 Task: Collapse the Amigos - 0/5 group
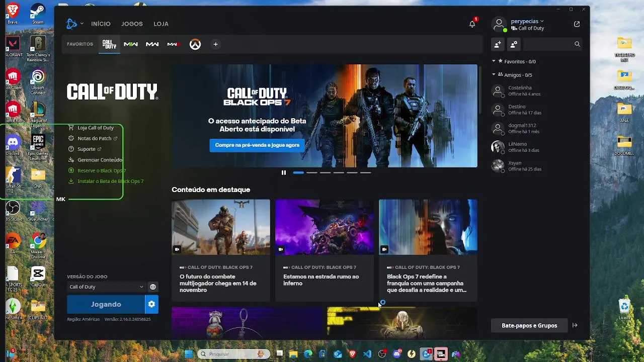coord(494,74)
